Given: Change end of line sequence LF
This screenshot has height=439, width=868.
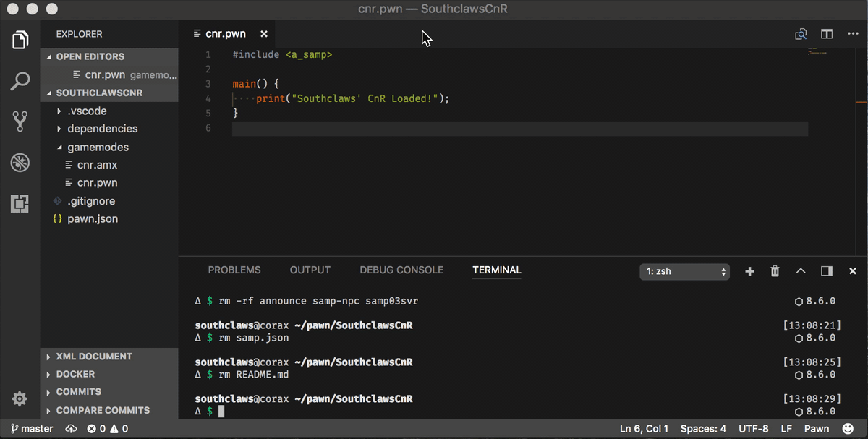Looking at the screenshot, I should point(786,429).
